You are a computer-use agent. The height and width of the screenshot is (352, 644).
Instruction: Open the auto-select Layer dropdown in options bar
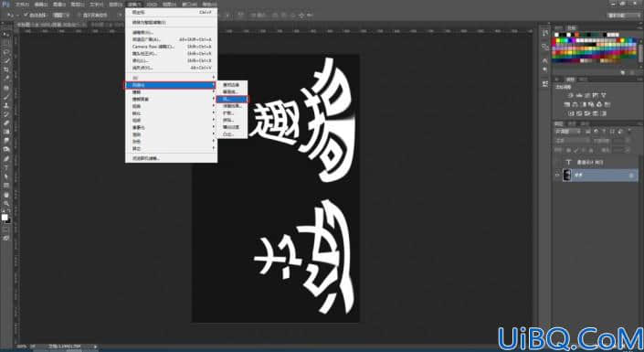coord(61,15)
